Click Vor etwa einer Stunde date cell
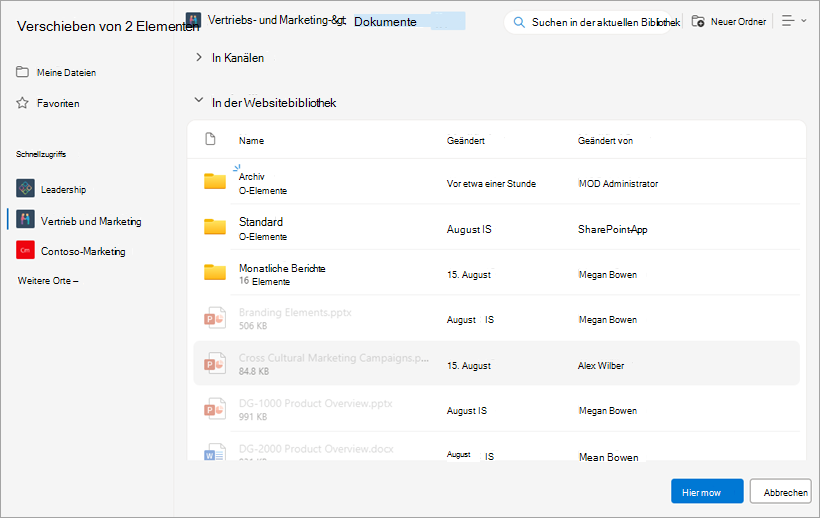This screenshot has width=820, height=518. (491, 183)
